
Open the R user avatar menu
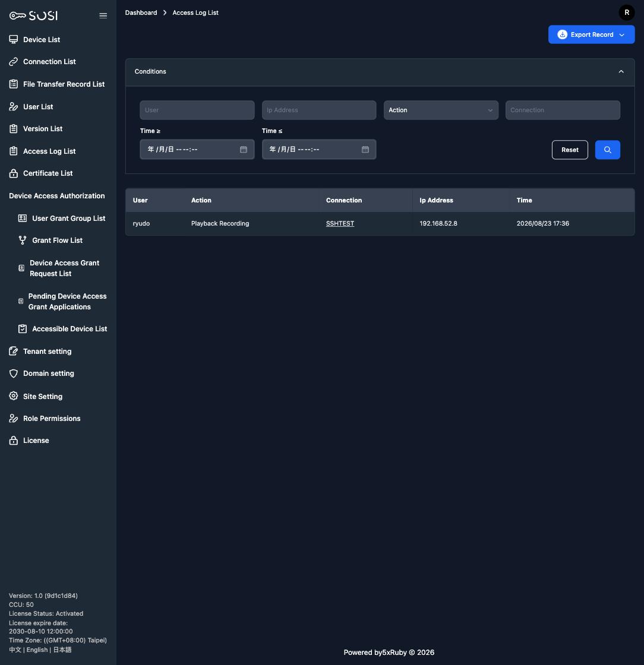pos(627,12)
